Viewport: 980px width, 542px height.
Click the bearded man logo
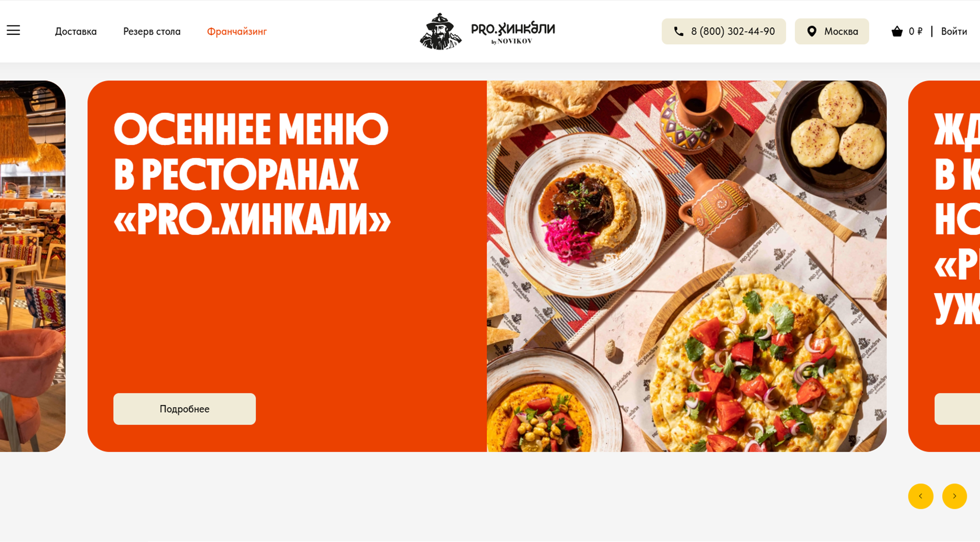(x=440, y=31)
